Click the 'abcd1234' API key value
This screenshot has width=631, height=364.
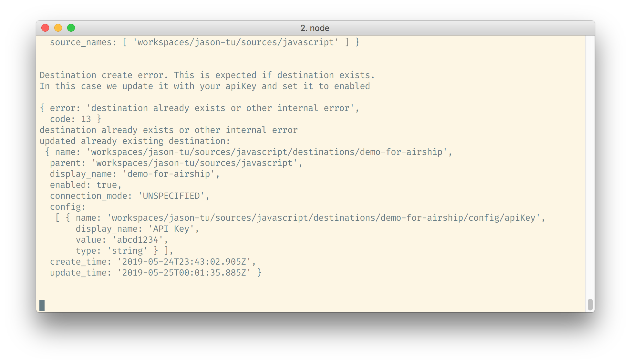coord(138,240)
